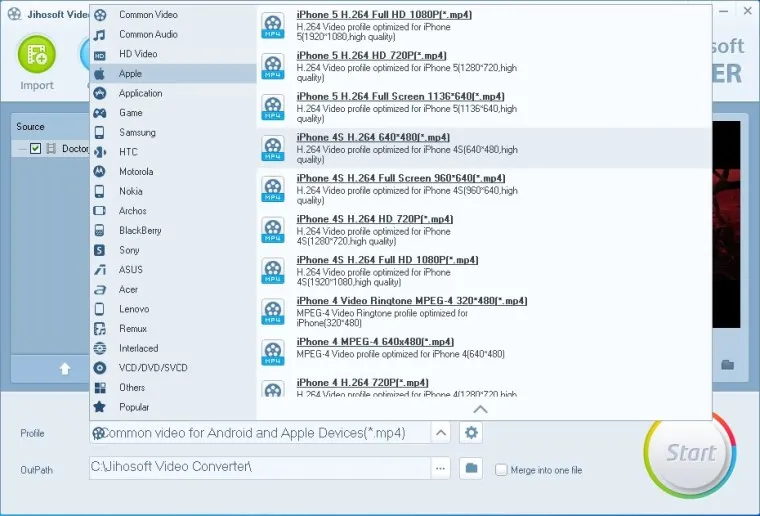Click MP4 icon beside iPhone 4 MPEG-4 640x480

click(273, 352)
